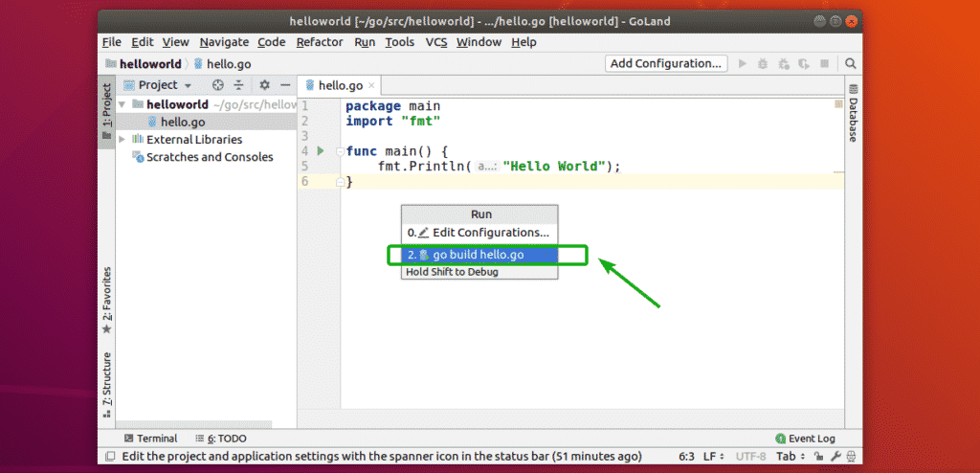
Task: Toggle the 7: Structure side tool window
Action: click(x=107, y=387)
